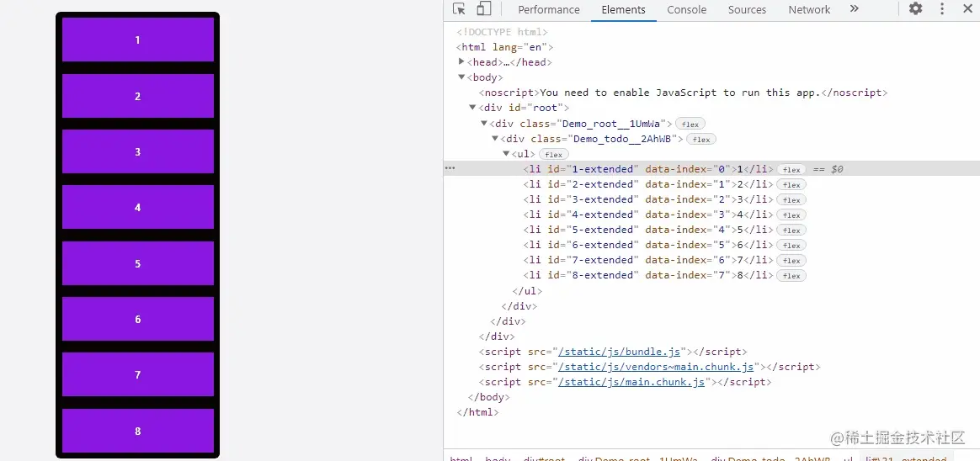Viewport: 980px width, 461px height.
Task: Select the noscript element line
Action: (x=683, y=93)
